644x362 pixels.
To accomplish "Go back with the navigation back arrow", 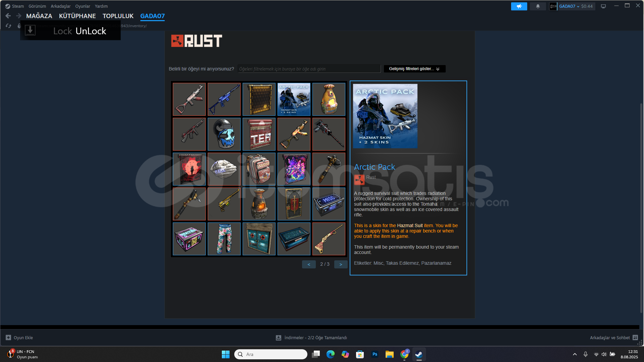I will [8, 16].
